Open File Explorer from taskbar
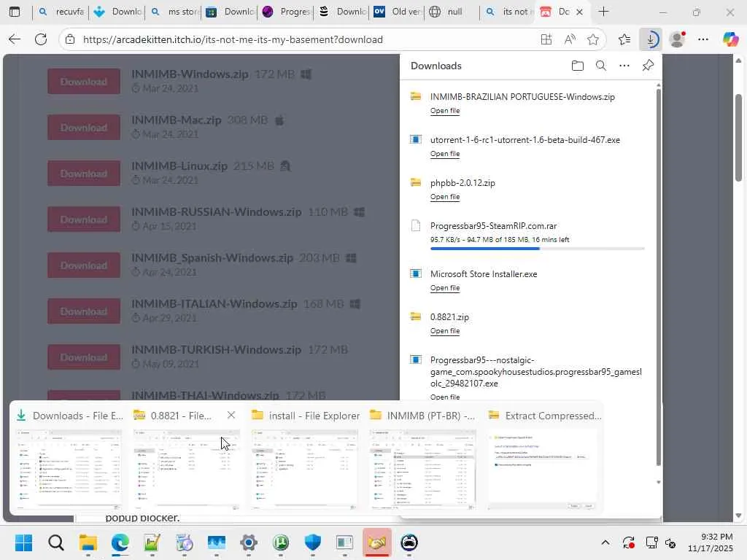The height and width of the screenshot is (560, 747). tap(88, 542)
